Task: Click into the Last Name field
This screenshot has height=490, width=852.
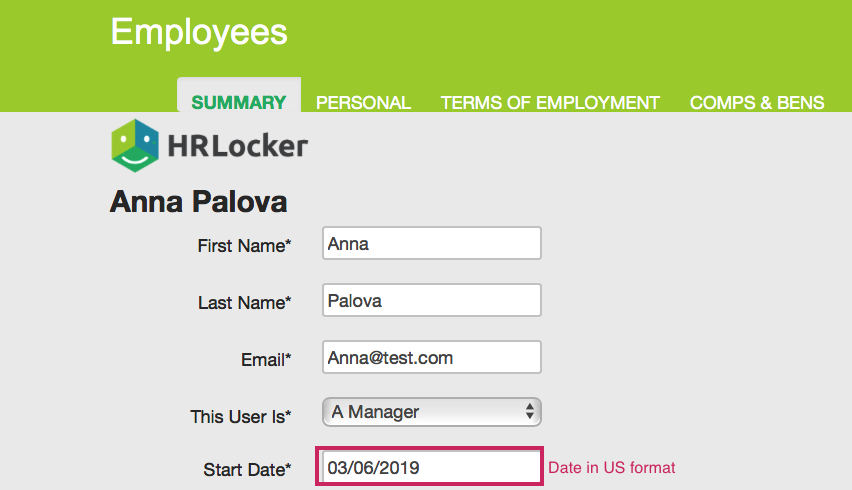Action: tap(432, 300)
